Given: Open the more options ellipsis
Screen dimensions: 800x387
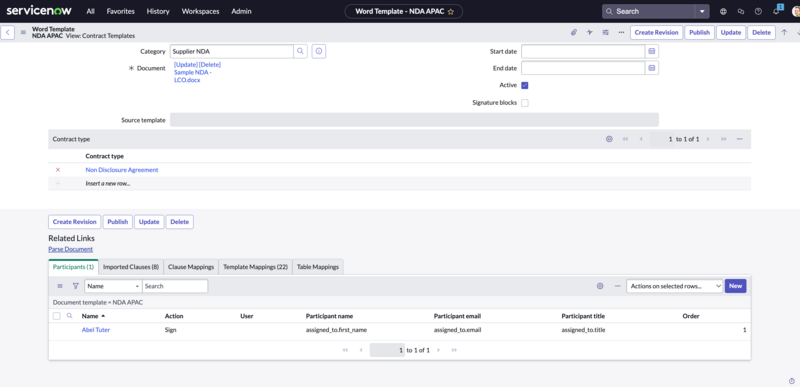Looking at the screenshot, I should [621, 32].
